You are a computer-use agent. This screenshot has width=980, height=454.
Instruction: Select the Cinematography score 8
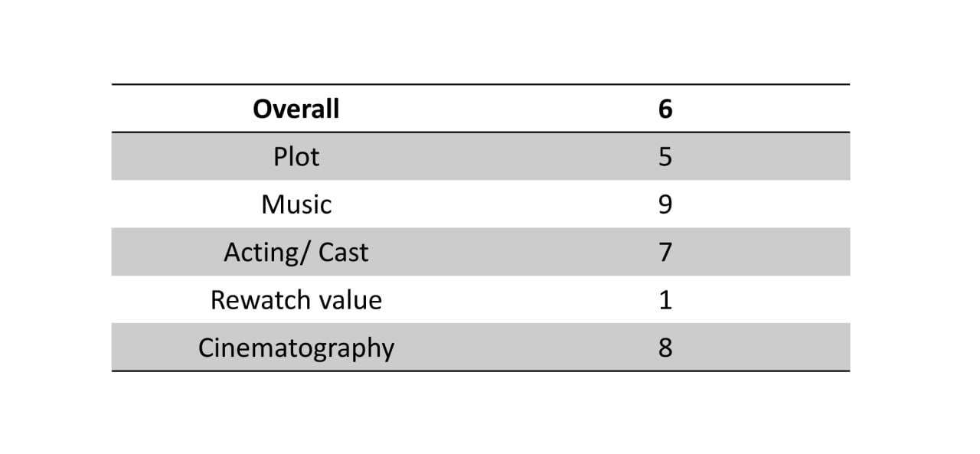(x=665, y=348)
